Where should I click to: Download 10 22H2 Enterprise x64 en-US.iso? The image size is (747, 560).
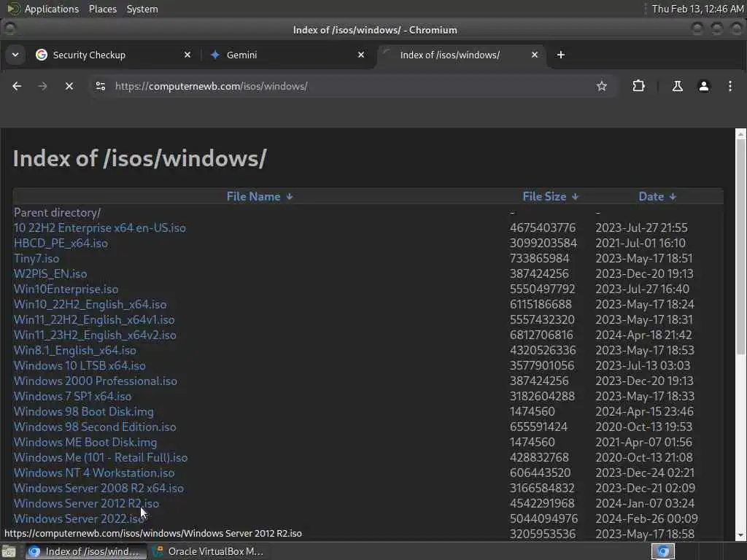pyautogui.click(x=99, y=227)
